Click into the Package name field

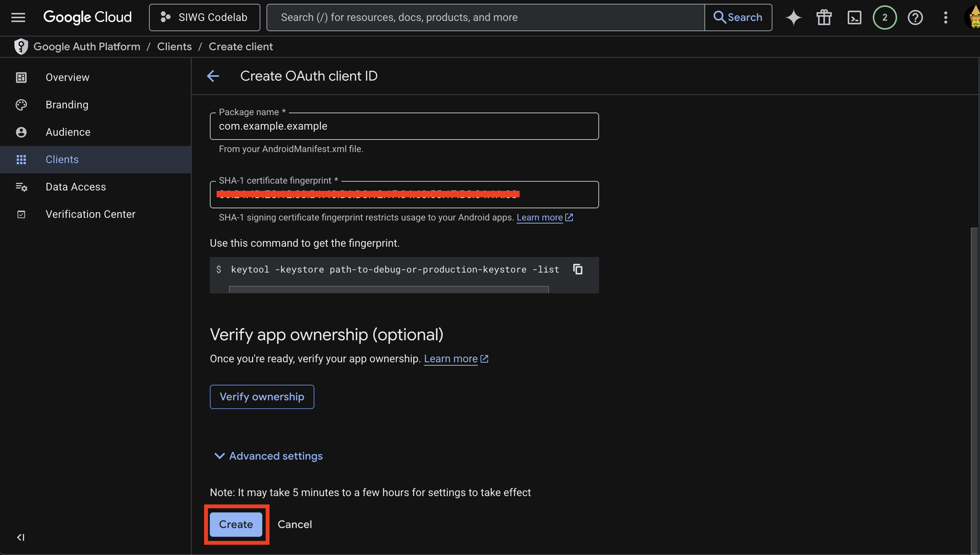[404, 126]
